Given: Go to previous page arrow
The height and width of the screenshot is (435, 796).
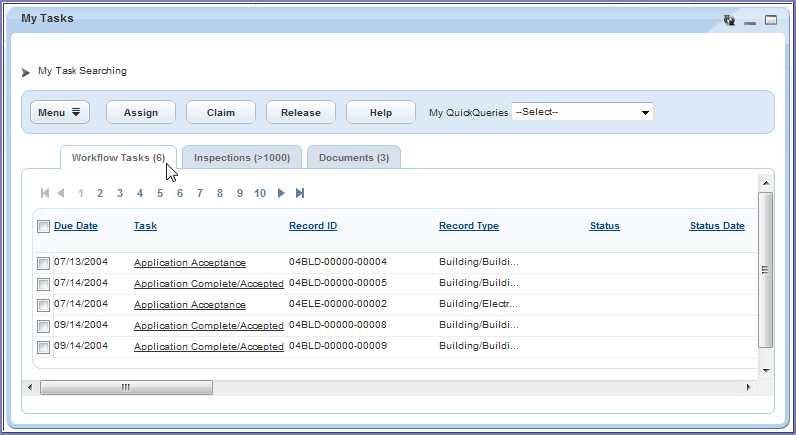Looking at the screenshot, I should click(61, 193).
